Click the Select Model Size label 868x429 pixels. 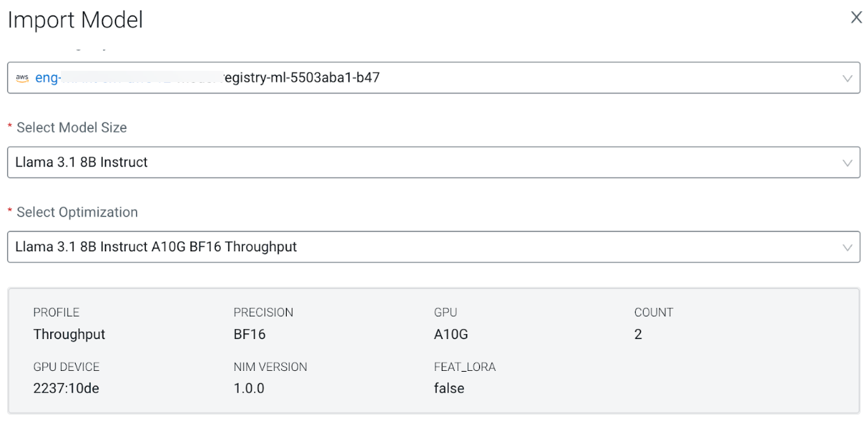(x=72, y=128)
